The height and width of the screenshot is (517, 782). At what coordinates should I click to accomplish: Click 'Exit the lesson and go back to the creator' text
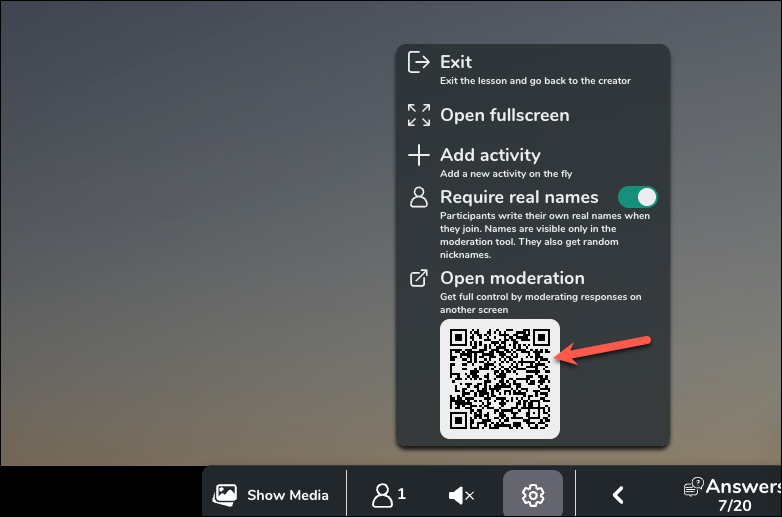[x=535, y=81]
